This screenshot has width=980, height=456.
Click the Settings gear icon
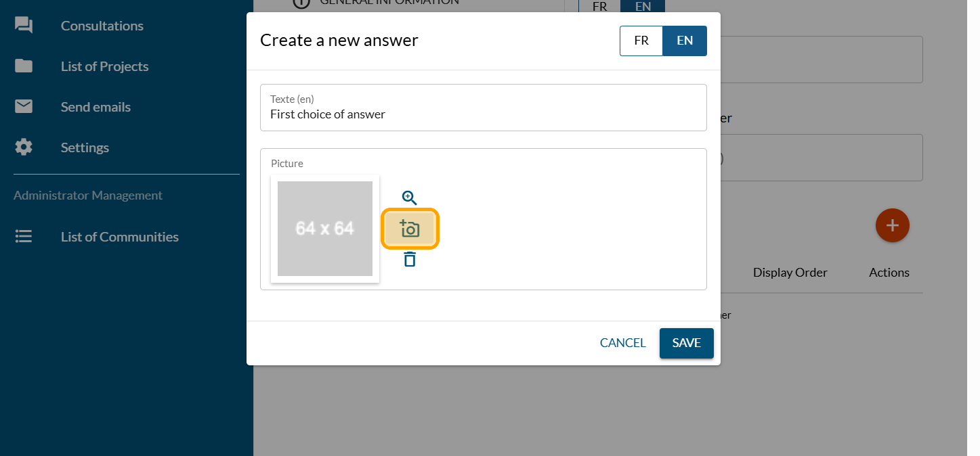24,147
